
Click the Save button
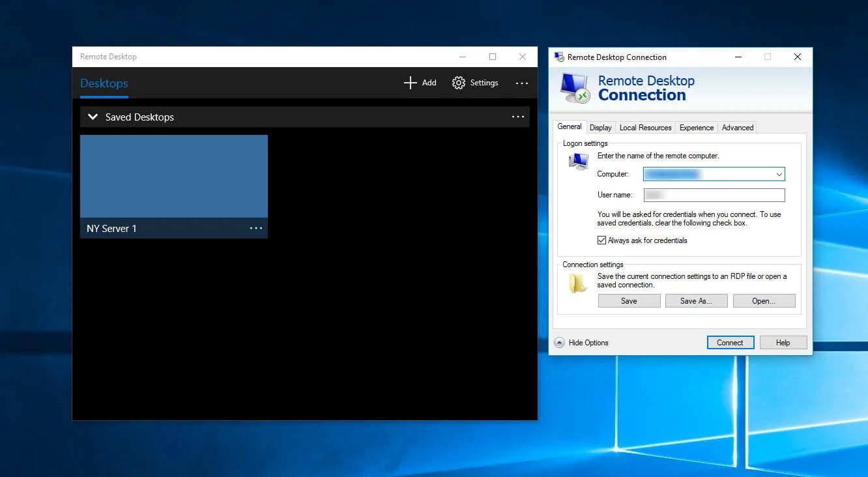coord(629,301)
